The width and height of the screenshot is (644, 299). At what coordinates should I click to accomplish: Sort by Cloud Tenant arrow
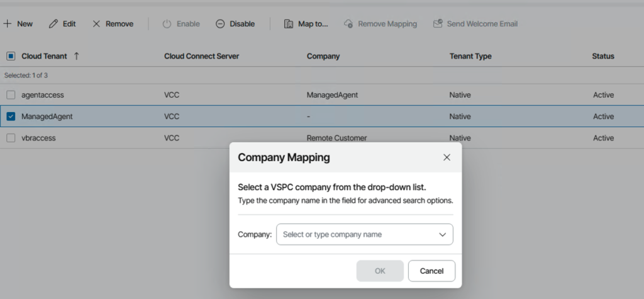(77, 56)
